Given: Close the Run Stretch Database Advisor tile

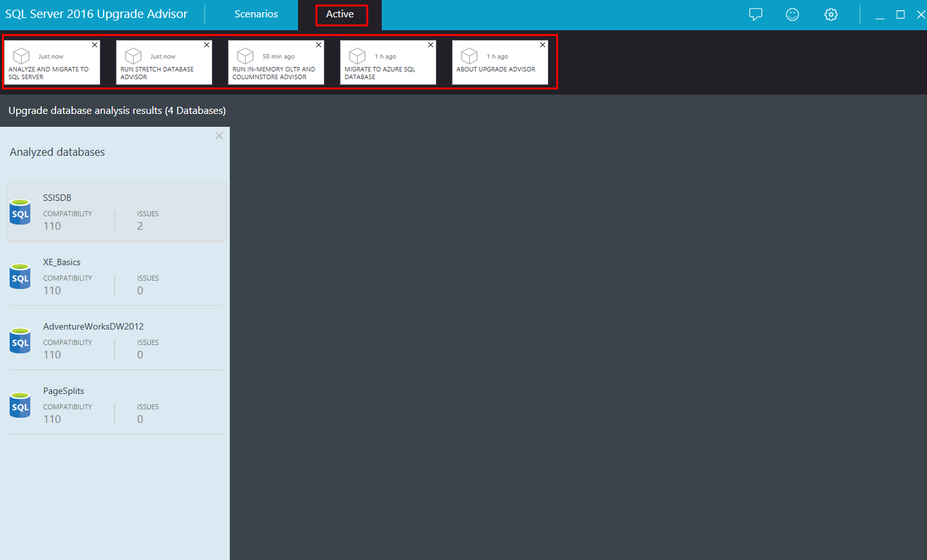Looking at the screenshot, I should click(x=207, y=45).
